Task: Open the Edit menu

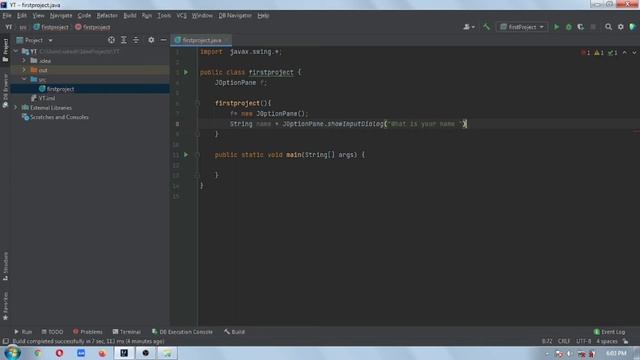Action: pos(22,16)
